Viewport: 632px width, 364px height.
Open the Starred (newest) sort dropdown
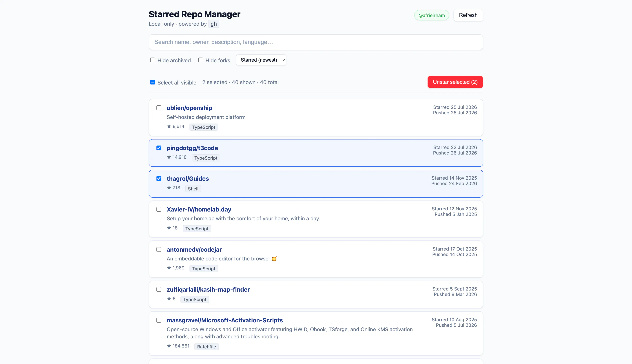(261, 60)
